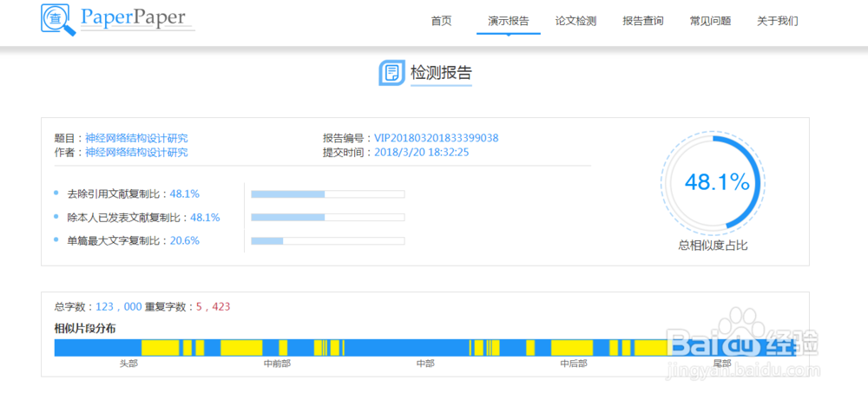This screenshot has height=400, width=868.
Task: Click the 48.1% circular similarity gauge
Action: coord(713,182)
